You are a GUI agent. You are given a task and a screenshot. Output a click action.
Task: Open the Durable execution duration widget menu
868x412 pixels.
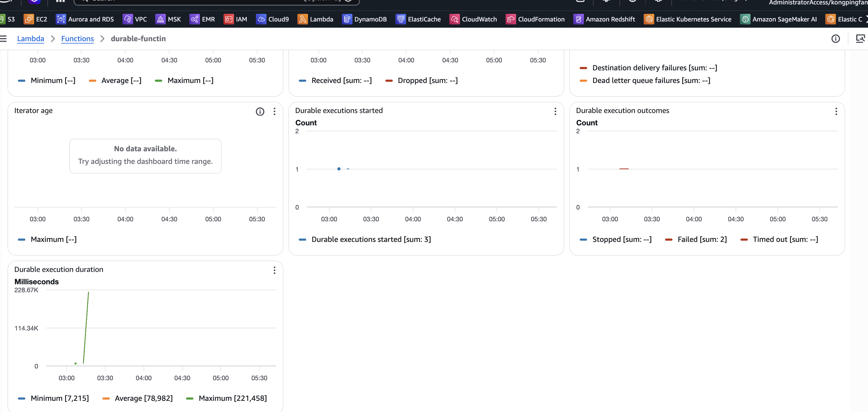tap(275, 270)
